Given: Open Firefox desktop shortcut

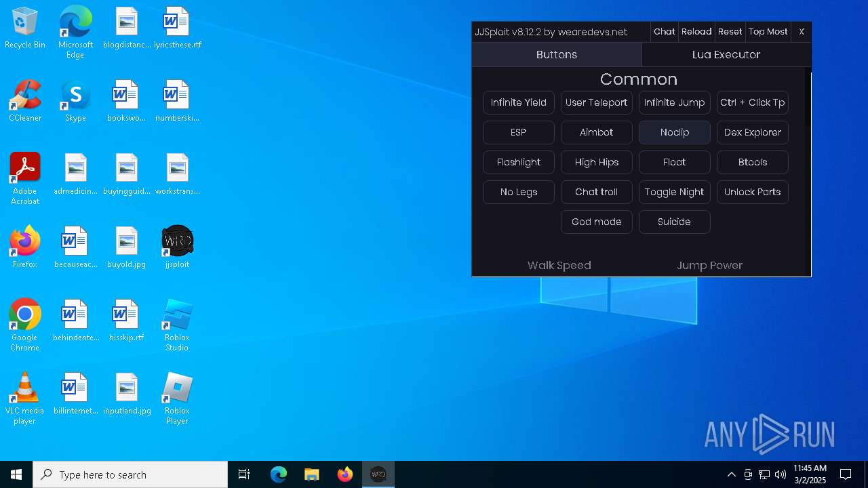Looking at the screenshot, I should (24, 247).
